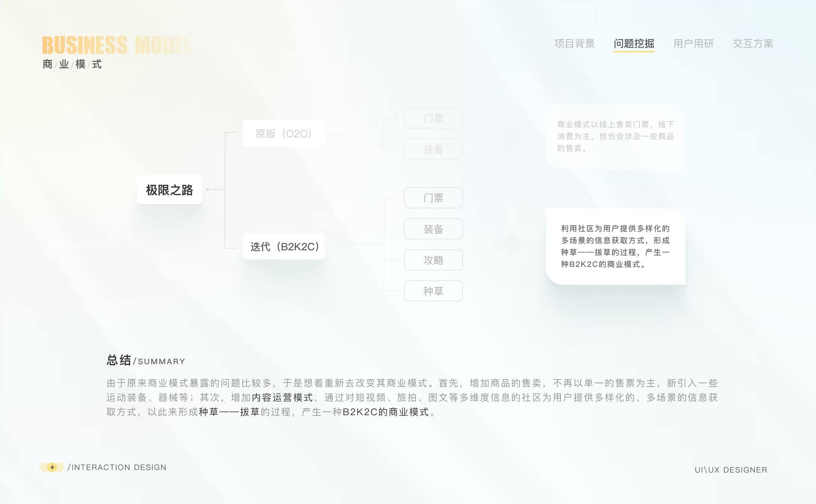Image resolution: width=816 pixels, height=504 pixels.
Task: Select 门票 under 迭代（B2K2C）branch
Action: pyautogui.click(x=433, y=198)
